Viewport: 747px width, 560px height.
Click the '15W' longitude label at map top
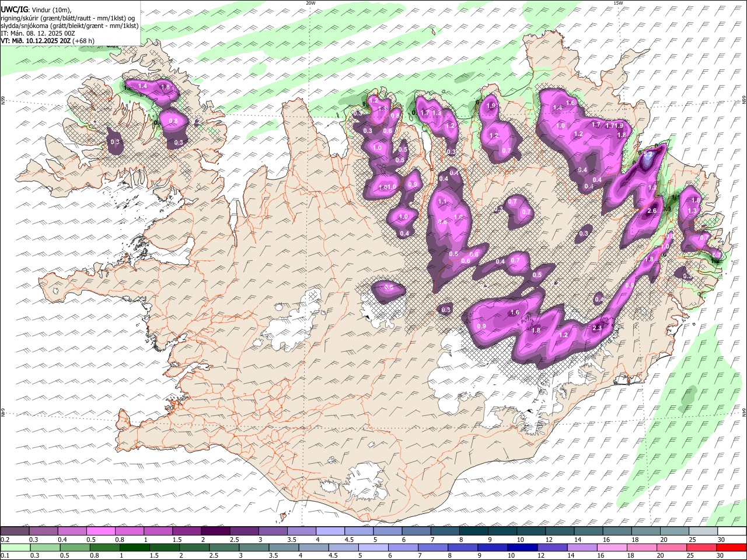pos(618,3)
